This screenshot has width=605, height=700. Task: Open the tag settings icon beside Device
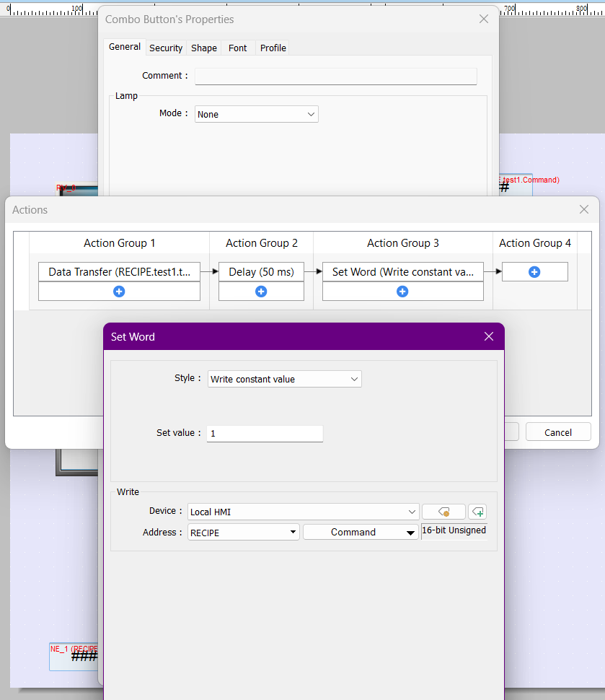[x=443, y=512]
